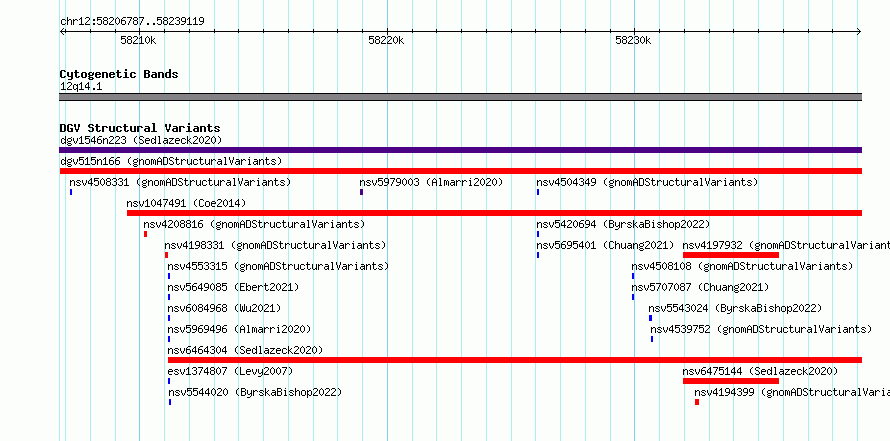Screen dimensions: 890x441
Task: Select the red nsv6475144 variant bar
Action: (x=731, y=381)
